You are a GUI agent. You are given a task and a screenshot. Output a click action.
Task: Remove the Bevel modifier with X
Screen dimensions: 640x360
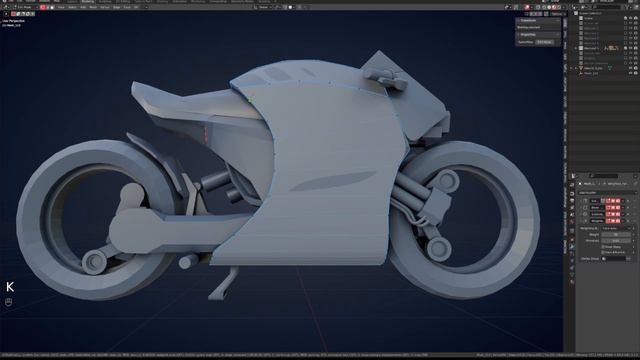628,207
